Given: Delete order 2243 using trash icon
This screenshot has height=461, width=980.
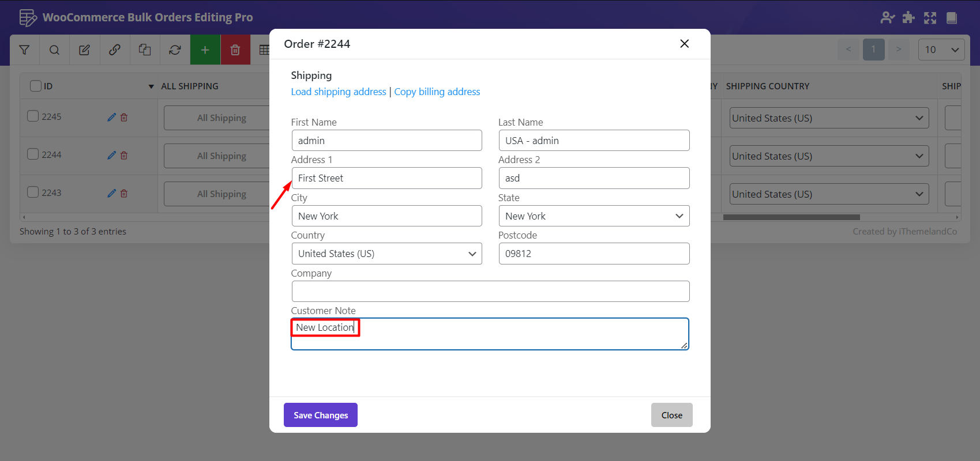Looking at the screenshot, I should tap(124, 193).
